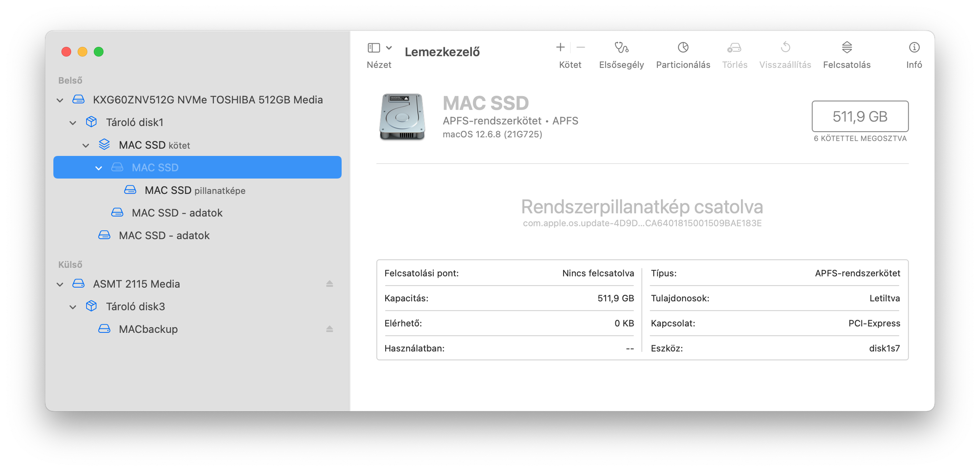Click the 0 KB available value

pyautogui.click(x=624, y=323)
